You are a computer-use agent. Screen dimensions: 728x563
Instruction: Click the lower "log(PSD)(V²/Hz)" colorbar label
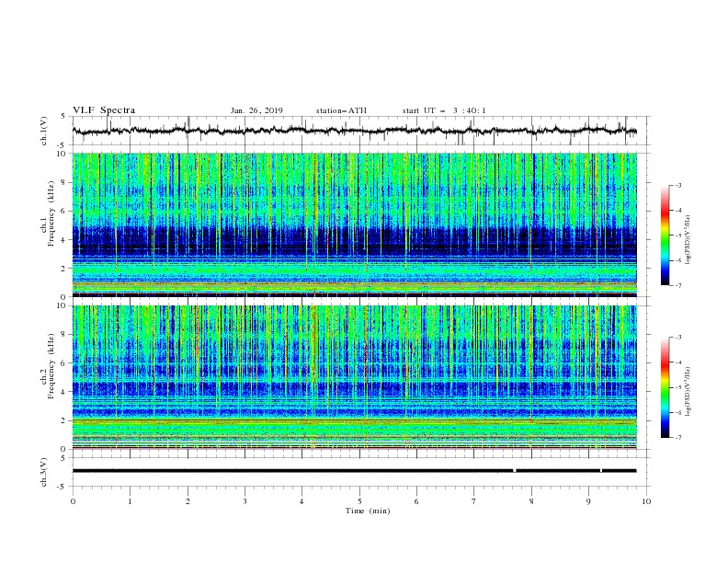click(x=688, y=392)
